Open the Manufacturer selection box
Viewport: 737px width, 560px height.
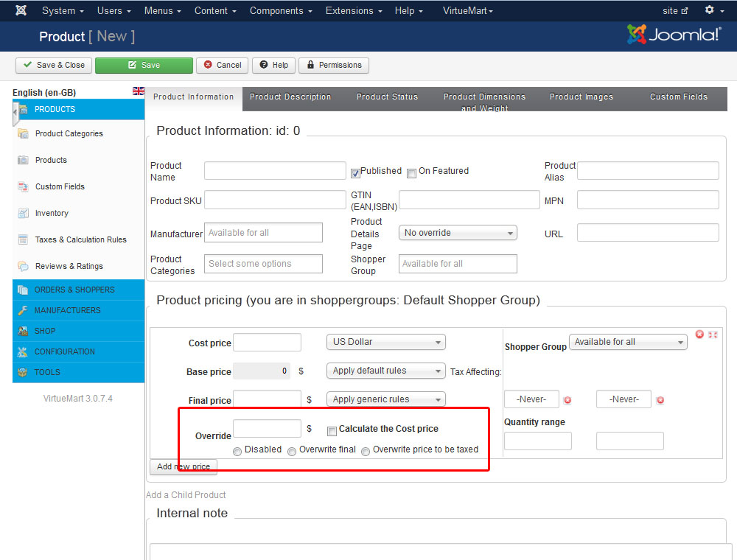click(263, 233)
